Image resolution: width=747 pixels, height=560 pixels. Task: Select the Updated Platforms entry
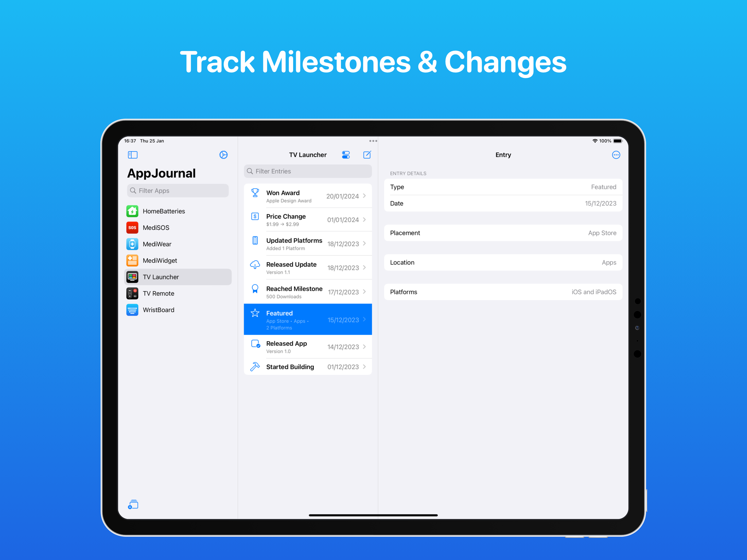[308, 244]
